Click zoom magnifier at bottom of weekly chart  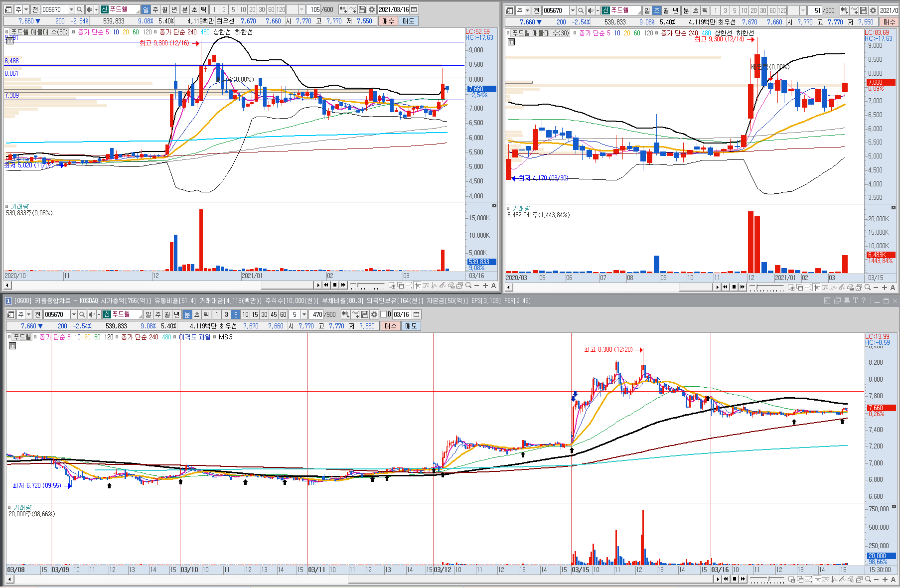click(x=868, y=287)
